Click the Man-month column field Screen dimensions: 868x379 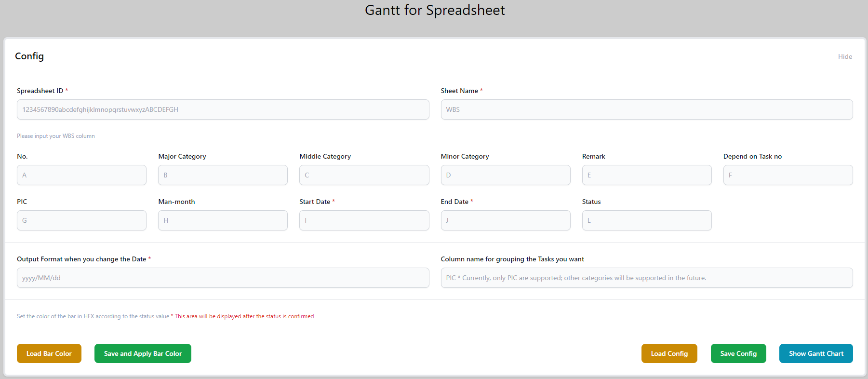pyautogui.click(x=223, y=220)
